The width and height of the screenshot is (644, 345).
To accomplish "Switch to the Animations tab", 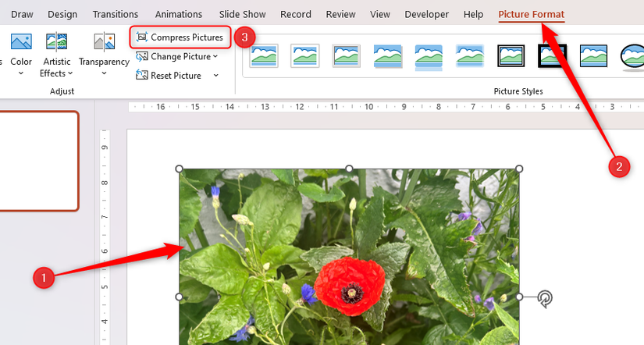I will pos(179,14).
